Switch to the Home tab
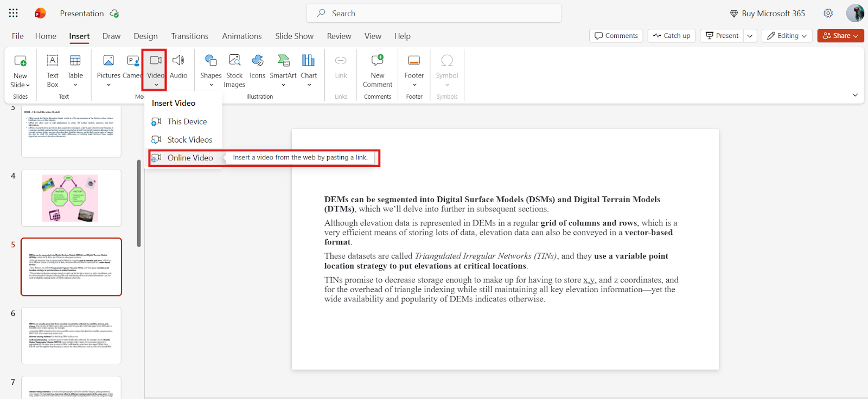Screen dimensions: 868x399 click(46, 36)
